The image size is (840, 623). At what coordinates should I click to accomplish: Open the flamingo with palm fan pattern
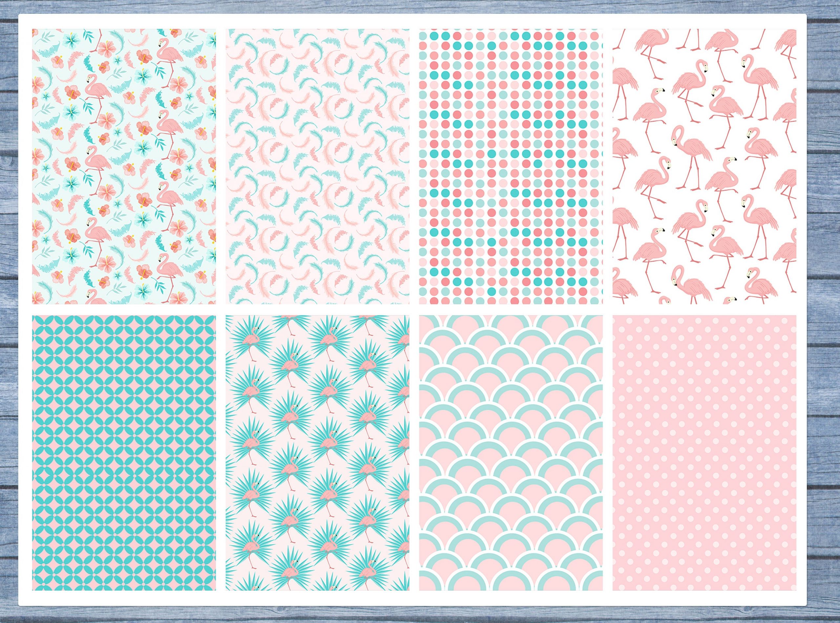tap(317, 452)
